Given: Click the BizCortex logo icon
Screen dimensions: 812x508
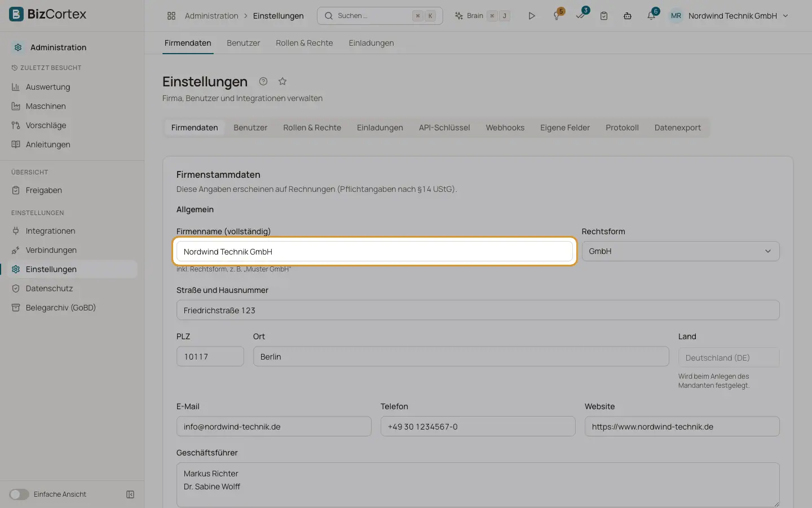Looking at the screenshot, I should pyautogui.click(x=17, y=14).
